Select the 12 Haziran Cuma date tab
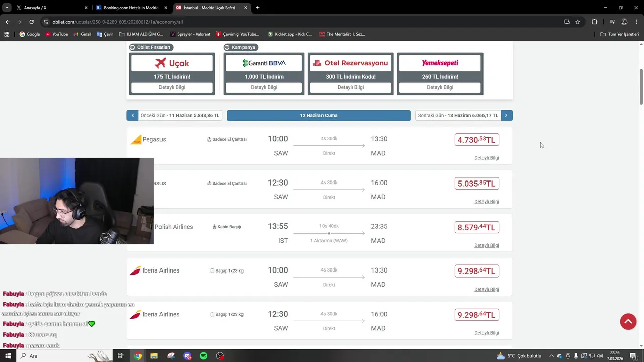644x362 pixels. click(318, 115)
